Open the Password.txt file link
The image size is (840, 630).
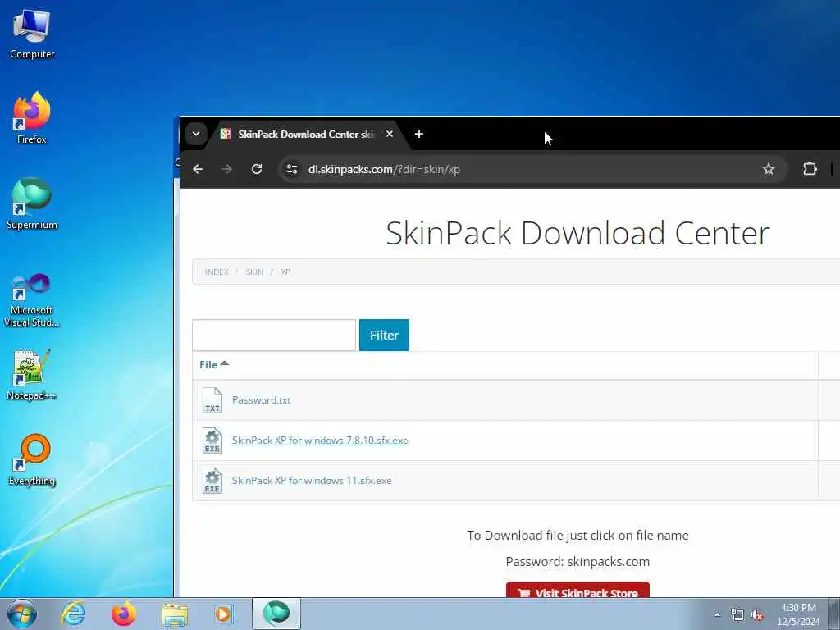[262, 400]
